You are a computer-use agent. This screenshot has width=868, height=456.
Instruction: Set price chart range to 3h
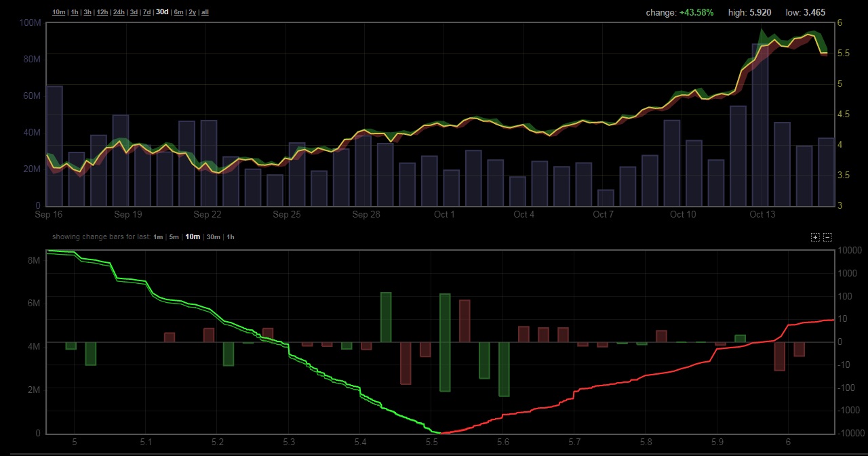coord(87,12)
